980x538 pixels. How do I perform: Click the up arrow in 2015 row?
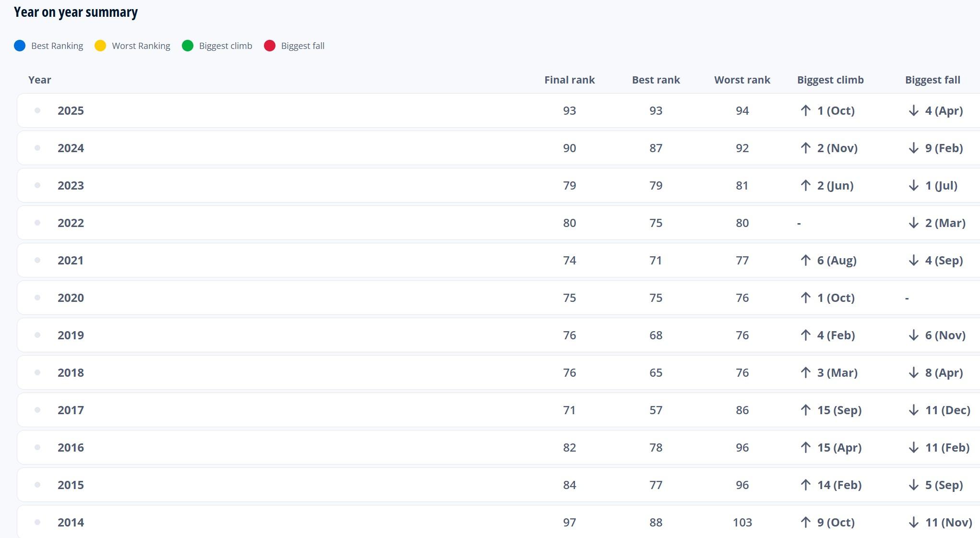point(806,485)
